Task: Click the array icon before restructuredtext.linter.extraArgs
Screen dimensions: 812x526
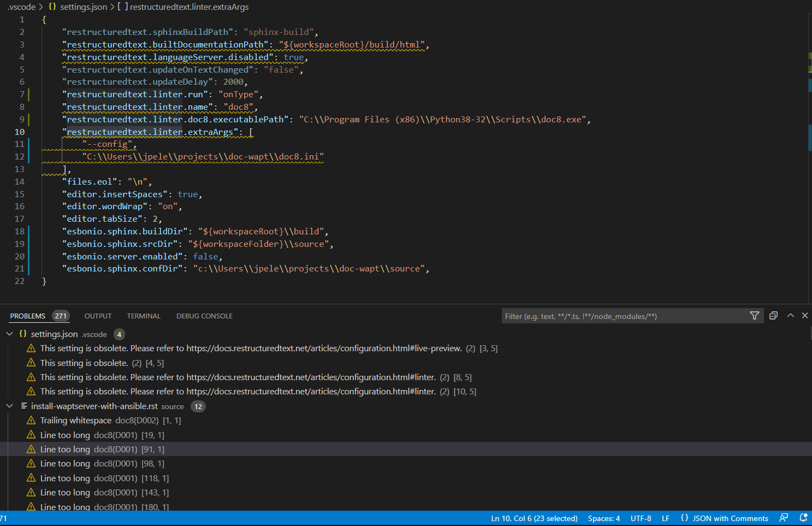Action: [122, 7]
